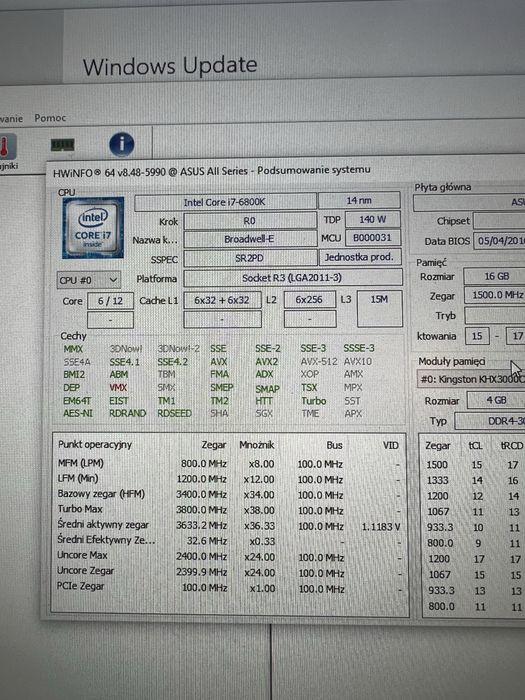Click the Bazowy zegar (HFM) row
Image resolution: width=525 pixels, height=700 pixels.
[229, 495]
